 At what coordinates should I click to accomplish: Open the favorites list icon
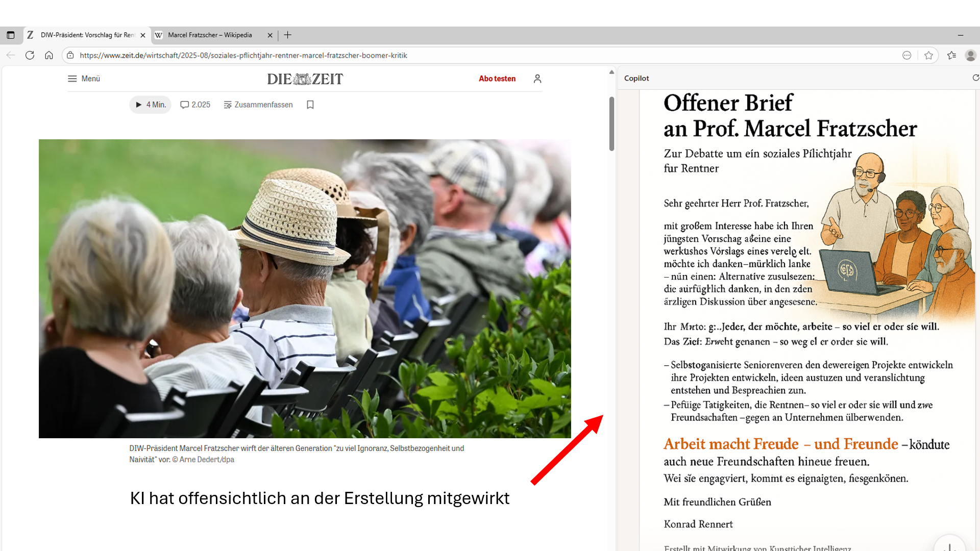coord(951,55)
